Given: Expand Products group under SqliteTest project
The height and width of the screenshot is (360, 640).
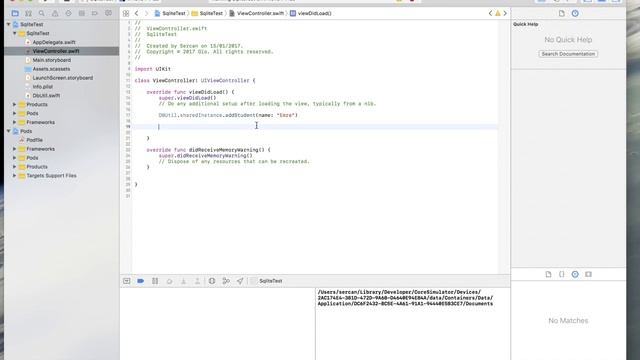Looking at the screenshot, I should pos(15,104).
